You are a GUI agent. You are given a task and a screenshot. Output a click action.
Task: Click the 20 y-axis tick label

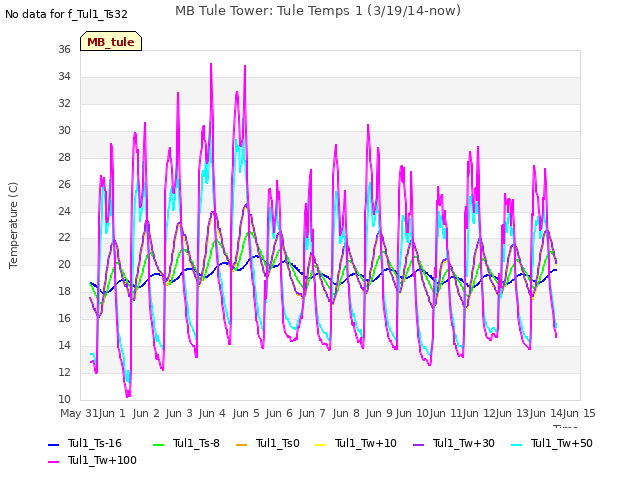pos(64,264)
